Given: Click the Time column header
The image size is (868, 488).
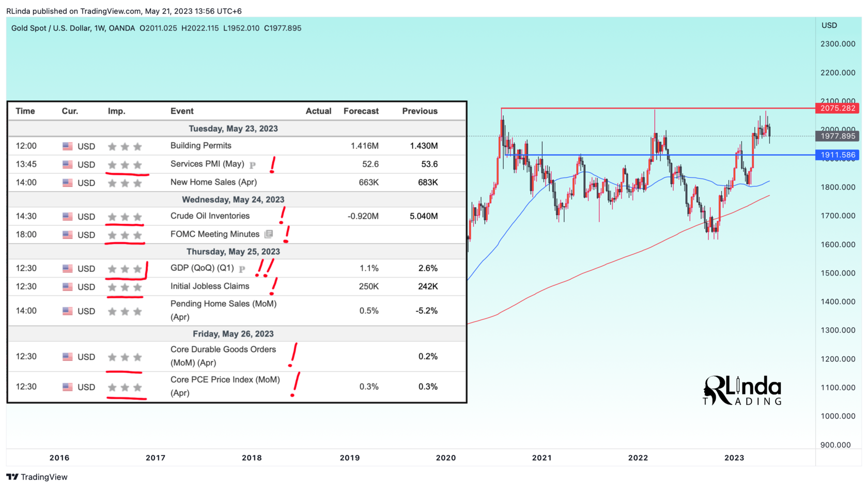Looking at the screenshot, I should point(25,111).
